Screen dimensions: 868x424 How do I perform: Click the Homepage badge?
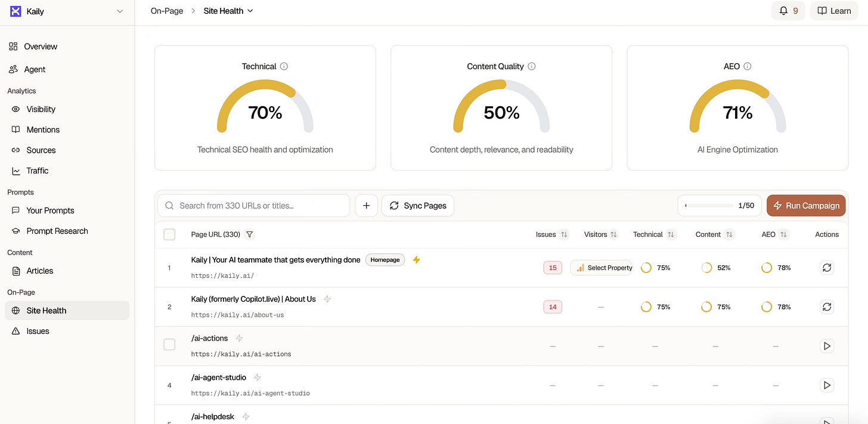coord(385,260)
